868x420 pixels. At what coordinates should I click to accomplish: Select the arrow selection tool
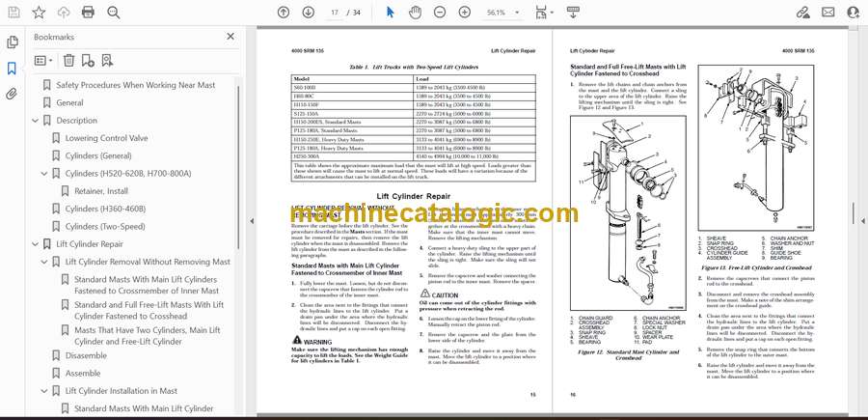coord(391,13)
